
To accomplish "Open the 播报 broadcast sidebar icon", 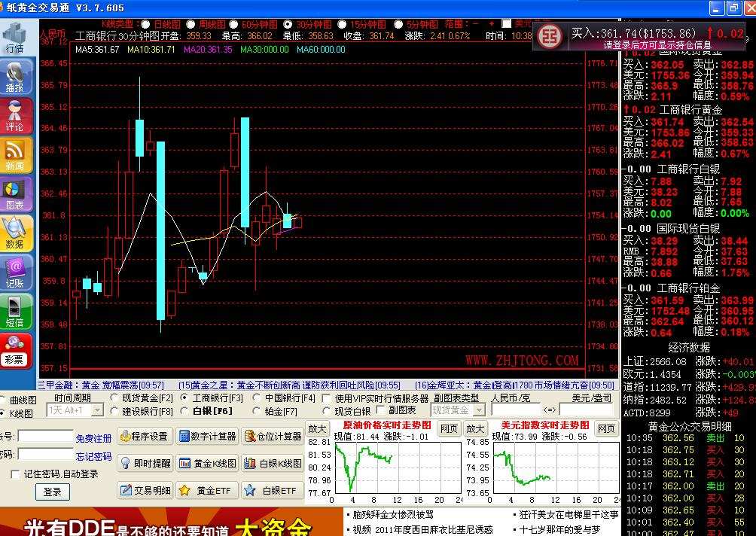I will [x=15, y=77].
